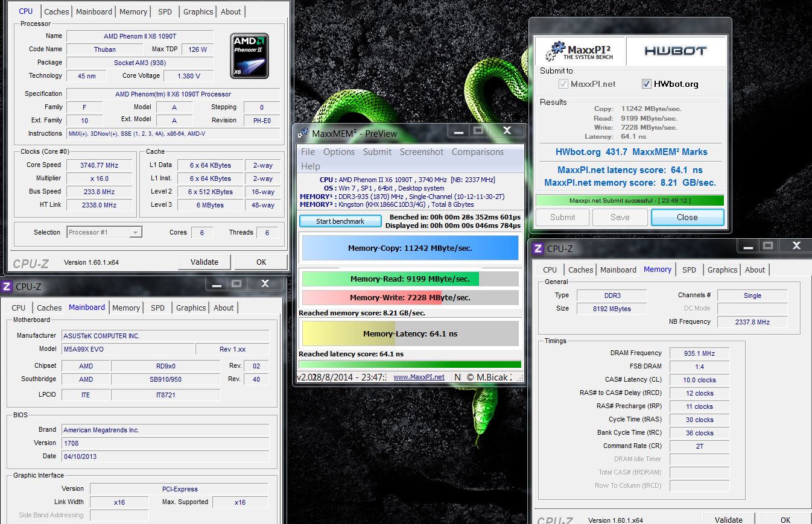Select Memory tab in CPU-Z Mainboard window
The image size is (812, 524).
pyautogui.click(x=126, y=308)
